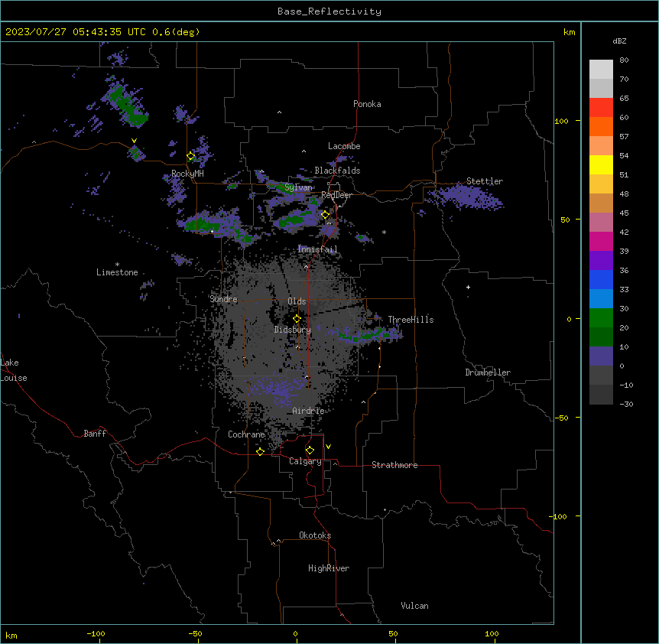This screenshot has width=659, height=644.
Task: Click the yellow diamond marker above Calgary
Action: [x=310, y=450]
